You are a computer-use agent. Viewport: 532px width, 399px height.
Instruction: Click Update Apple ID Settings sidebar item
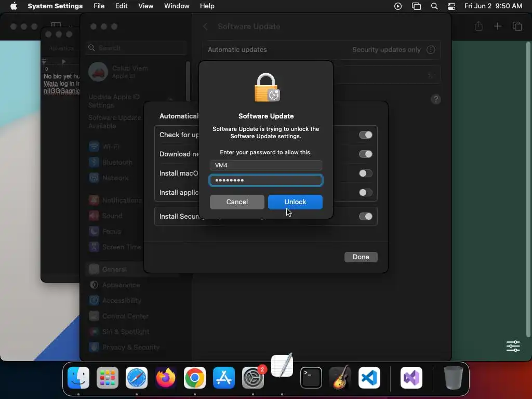click(x=114, y=101)
